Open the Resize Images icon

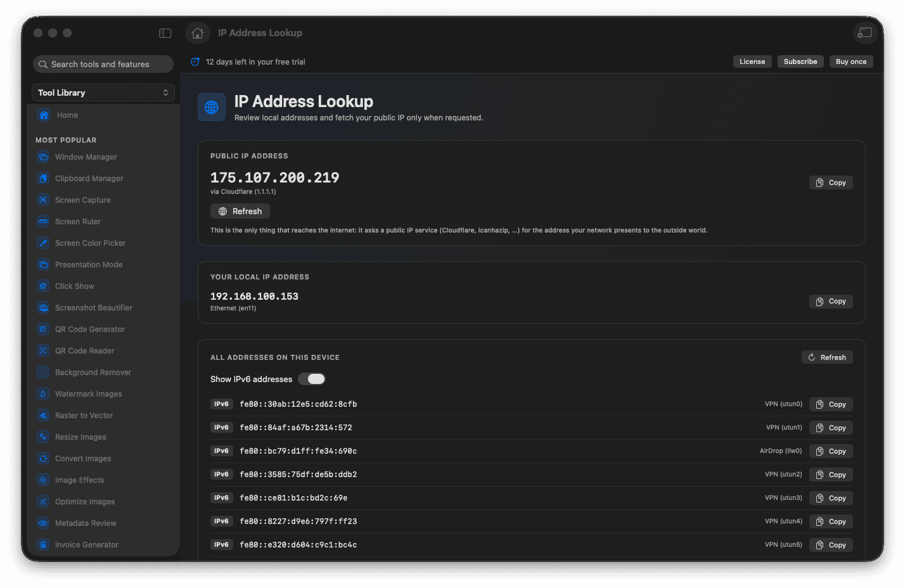pyautogui.click(x=43, y=437)
